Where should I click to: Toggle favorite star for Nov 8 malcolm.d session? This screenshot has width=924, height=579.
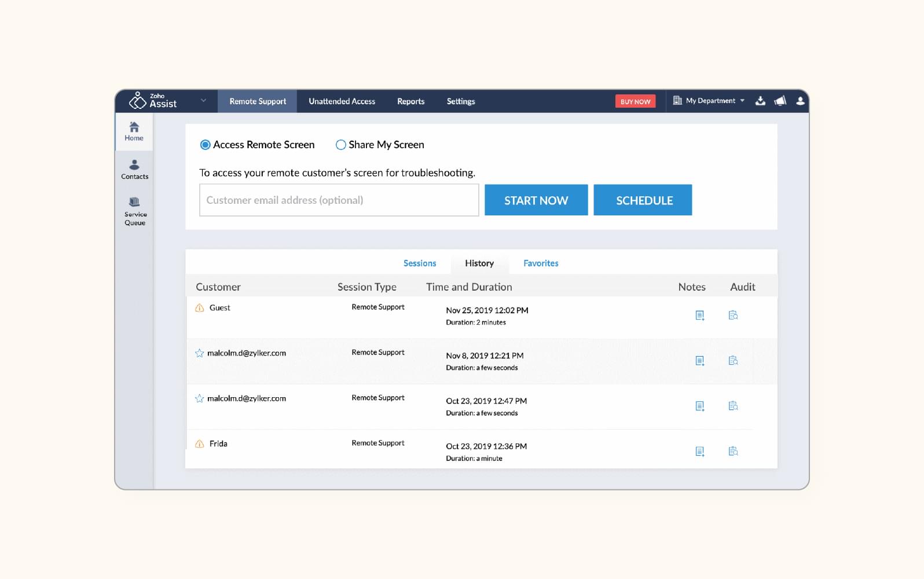click(199, 353)
